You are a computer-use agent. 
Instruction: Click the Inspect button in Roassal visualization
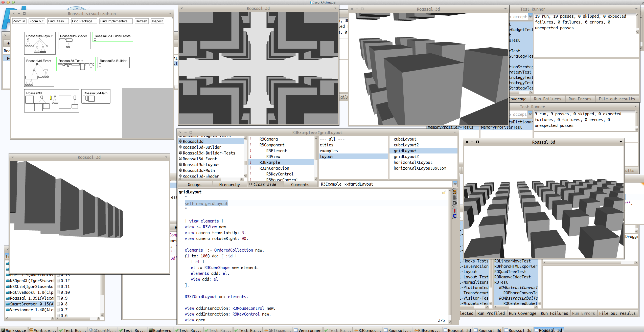coord(157,21)
